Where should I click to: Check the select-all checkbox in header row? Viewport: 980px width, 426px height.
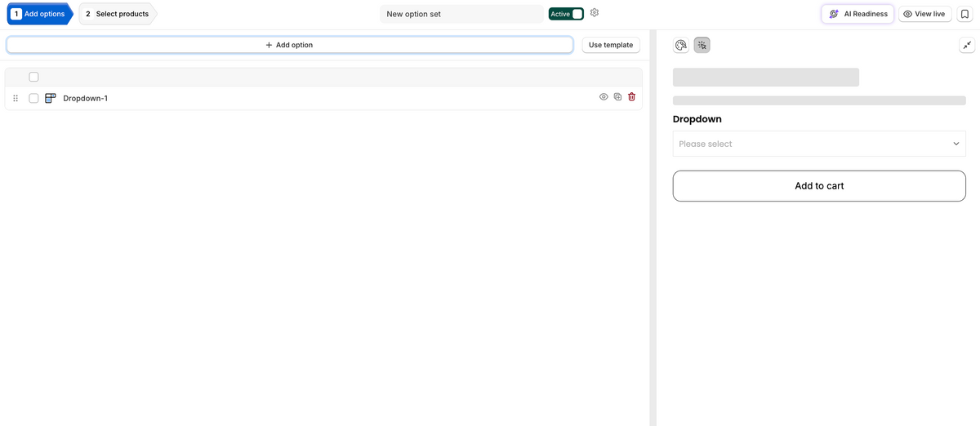[x=33, y=77]
